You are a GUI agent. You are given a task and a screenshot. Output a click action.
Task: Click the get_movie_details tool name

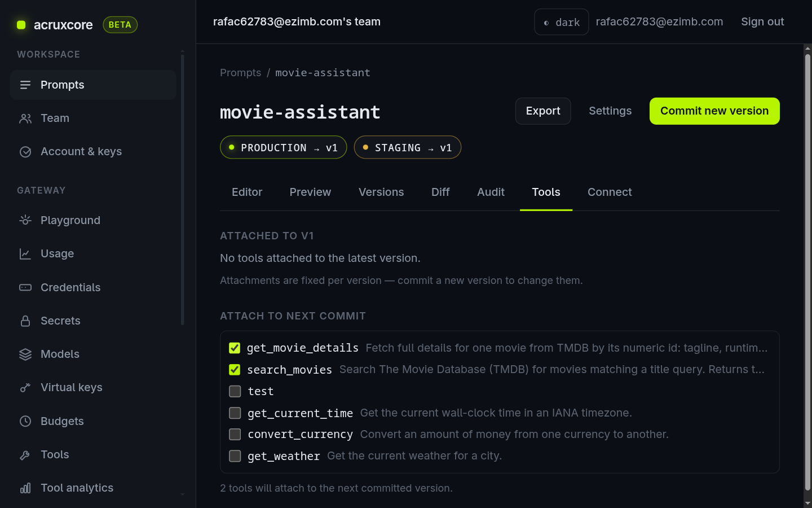pyautogui.click(x=303, y=348)
